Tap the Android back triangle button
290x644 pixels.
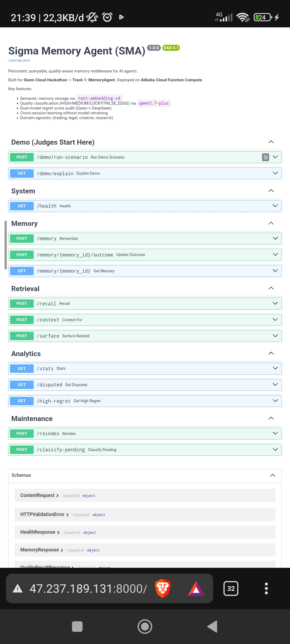tap(212, 627)
